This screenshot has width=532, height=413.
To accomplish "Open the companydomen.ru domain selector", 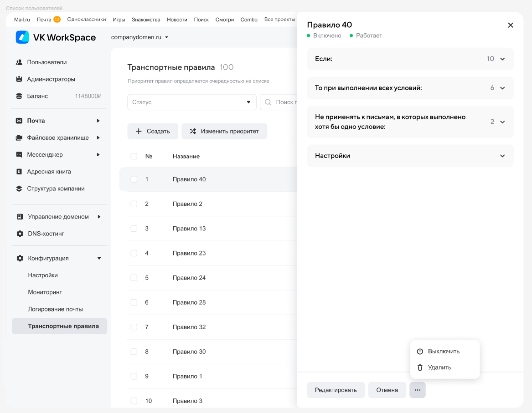I will [139, 37].
